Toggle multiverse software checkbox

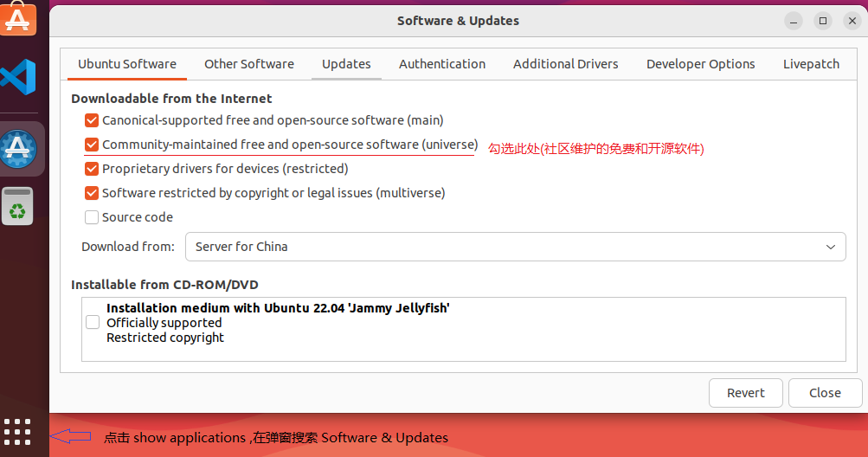[92, 193]
